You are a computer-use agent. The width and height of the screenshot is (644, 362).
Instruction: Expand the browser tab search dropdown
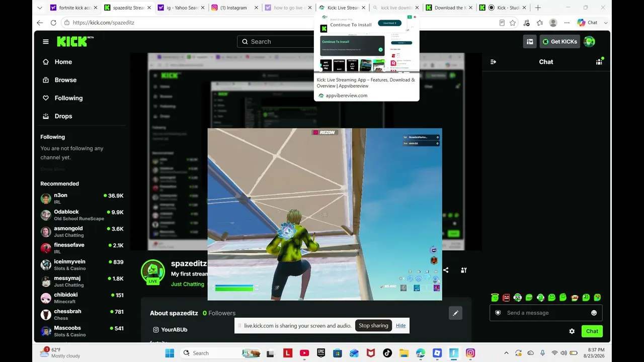[x=40, y=8]
